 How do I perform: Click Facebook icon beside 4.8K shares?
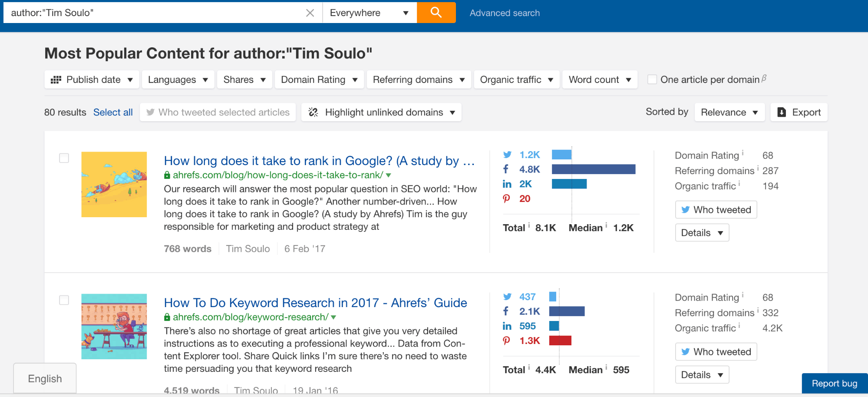506,169
